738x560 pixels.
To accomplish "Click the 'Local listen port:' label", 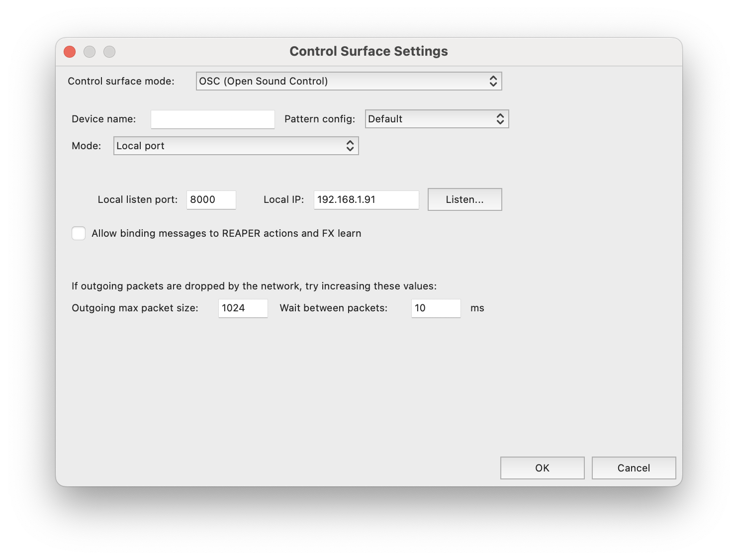I will click(137, 199).
